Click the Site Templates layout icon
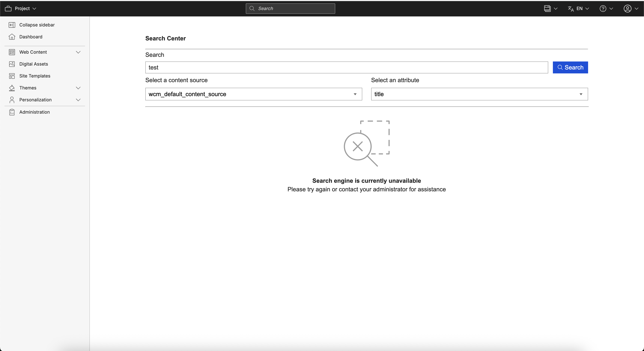This screenshot has width=644, height=351. [x=12, y=76]
